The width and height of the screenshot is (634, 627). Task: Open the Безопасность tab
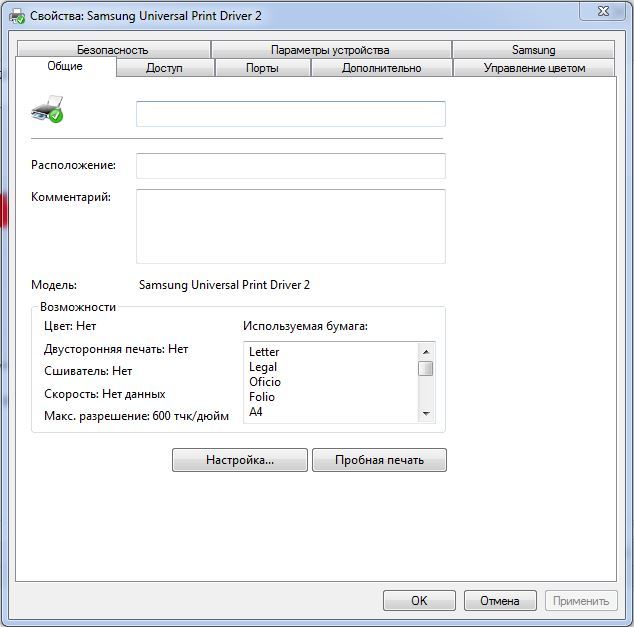pyautogui.click(x=112, y=49)
